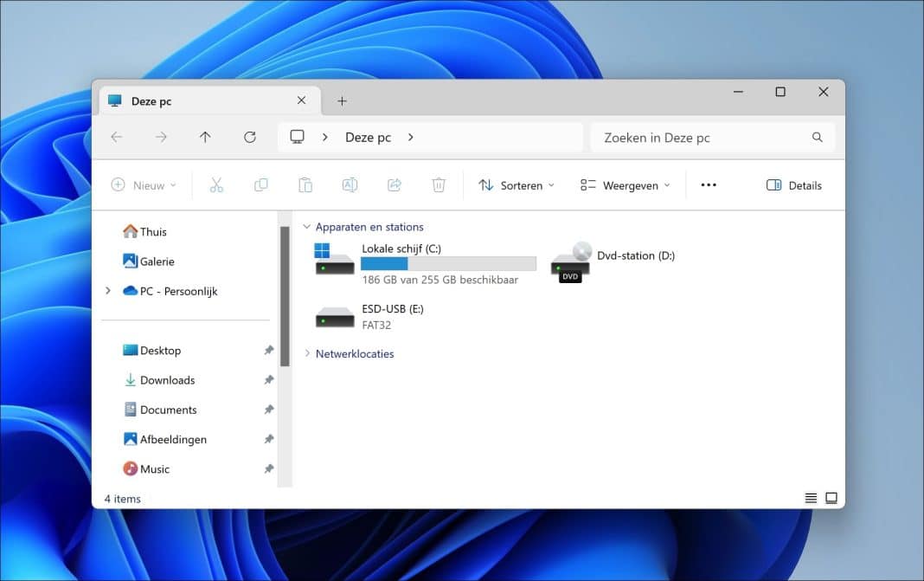Viewport: 924px width, 581px height.
Task: Select the Rename icon
Action: tap(350, 184)
